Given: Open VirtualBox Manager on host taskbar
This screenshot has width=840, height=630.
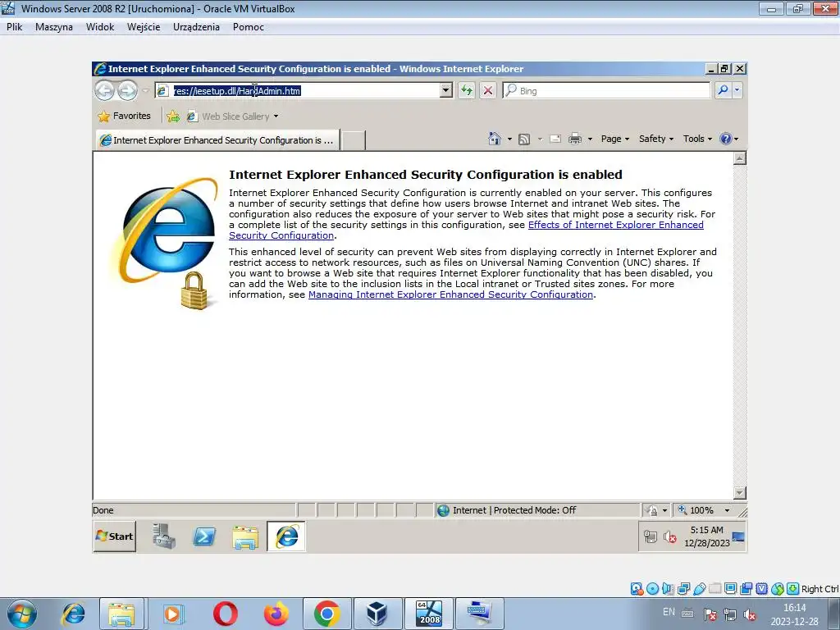Looking at the screenshot, I should (x=377, y=614).
